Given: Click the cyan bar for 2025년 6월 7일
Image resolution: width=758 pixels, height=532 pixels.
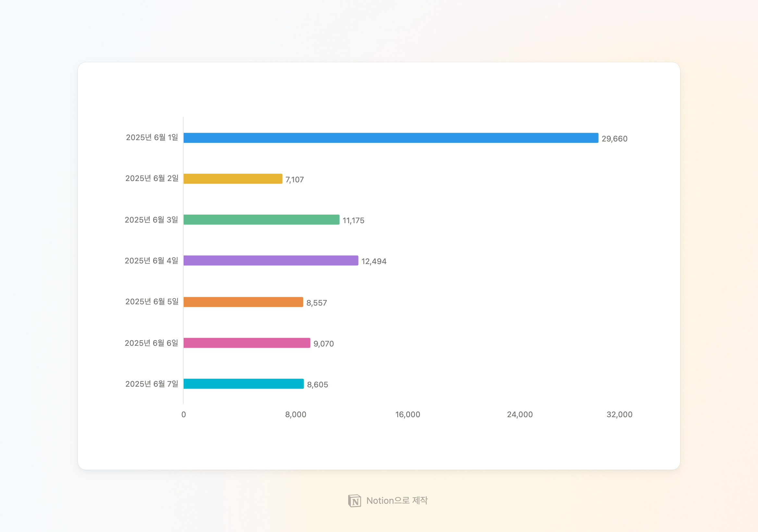Looking at the screenshot, I should click(243, 384).
